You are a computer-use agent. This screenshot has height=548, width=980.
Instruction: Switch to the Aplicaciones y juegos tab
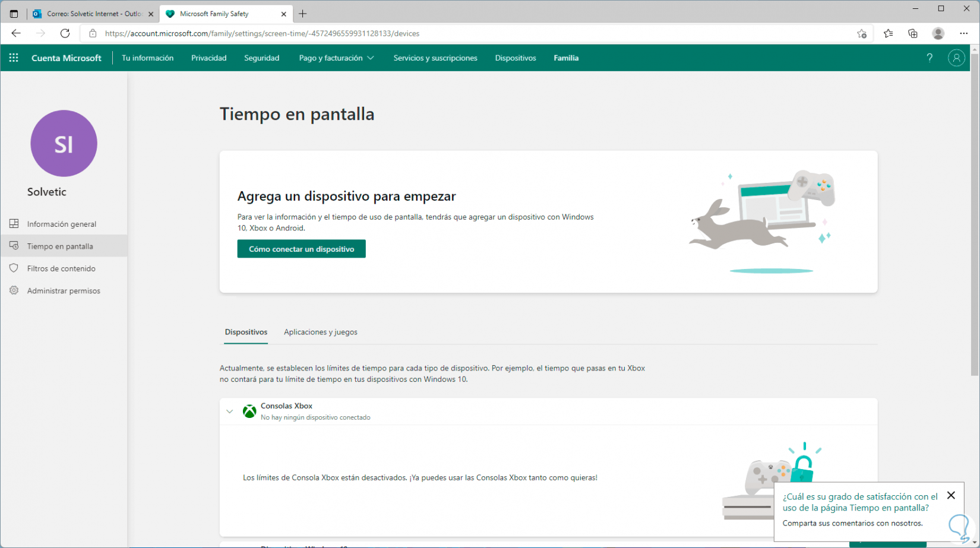[x=321, y=332]
